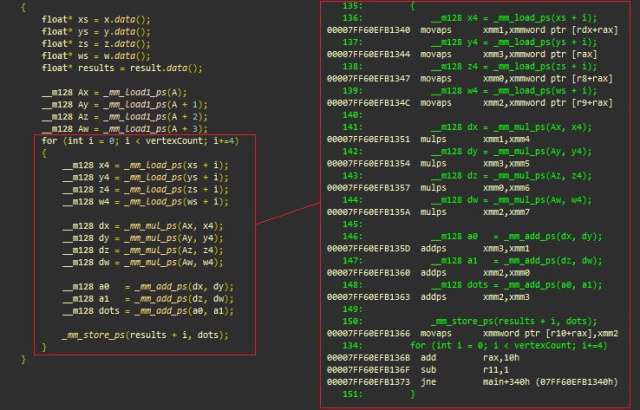Click the '__m128 Ay = _mm_load1_ps(A + 1);' line
This screenshot has width=640, height=410.
pos(124,105)
